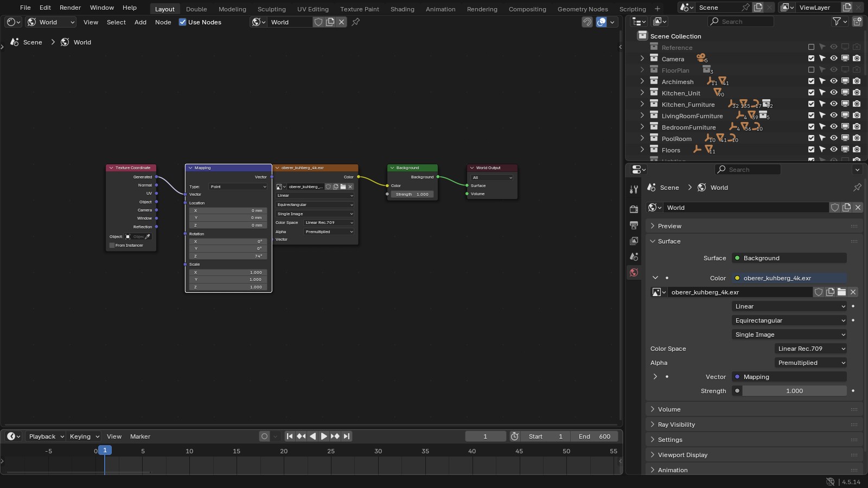
Task: Disable PoolRoom collection in renders
Action: click(x=857, y=138)
